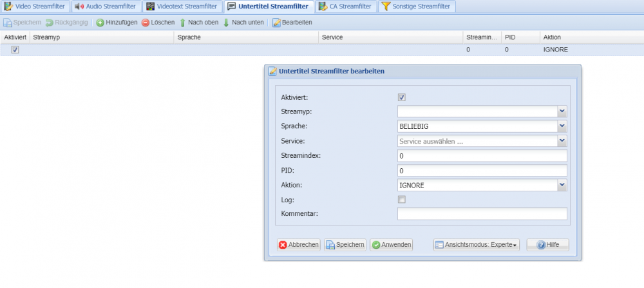Click the Anwenden button
The height and width of the screenshot is (288, 644).
click(x=392, y=245)
